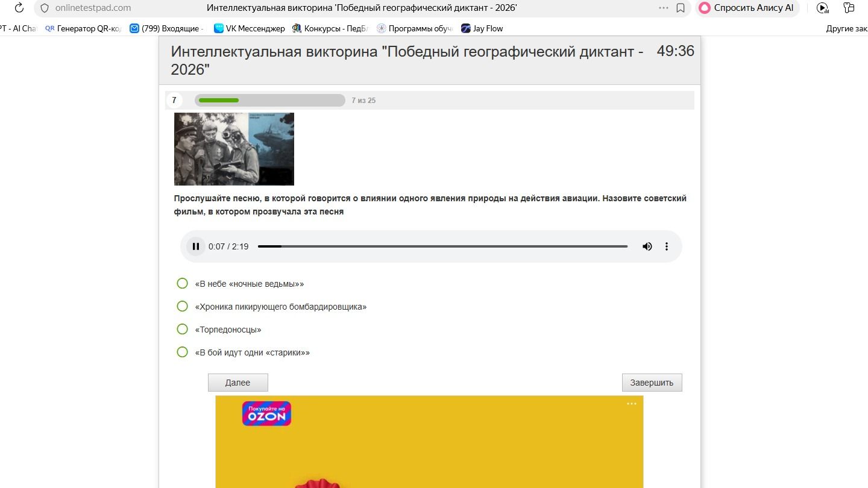Open the Ozon ad options dots
This screenshot has height=488, width=868.
(x=631, y=404)
